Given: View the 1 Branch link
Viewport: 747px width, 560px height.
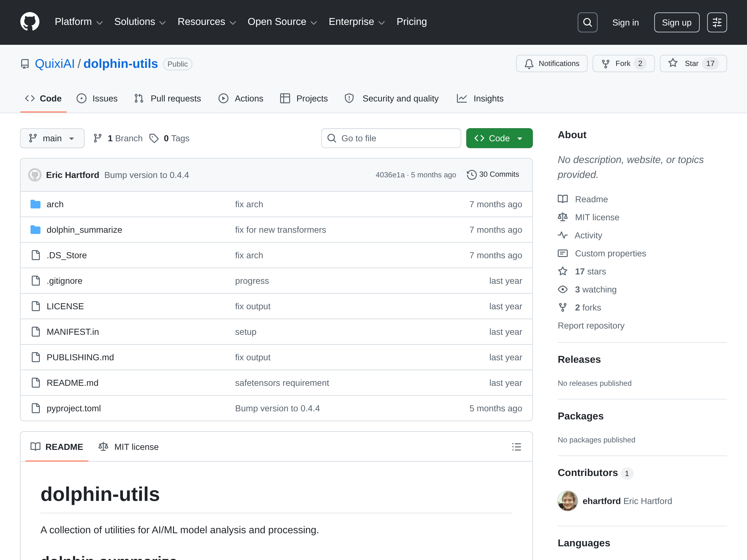Looking at the screenshot, I should point(118,138).
